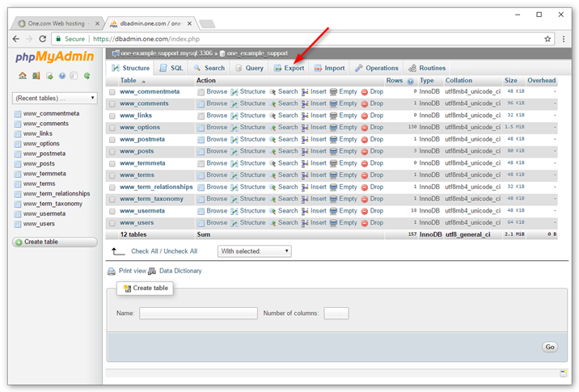The image size is (579, 392).
Task: Check the www_postmeta table checkbox
Action: click(112, 140)
